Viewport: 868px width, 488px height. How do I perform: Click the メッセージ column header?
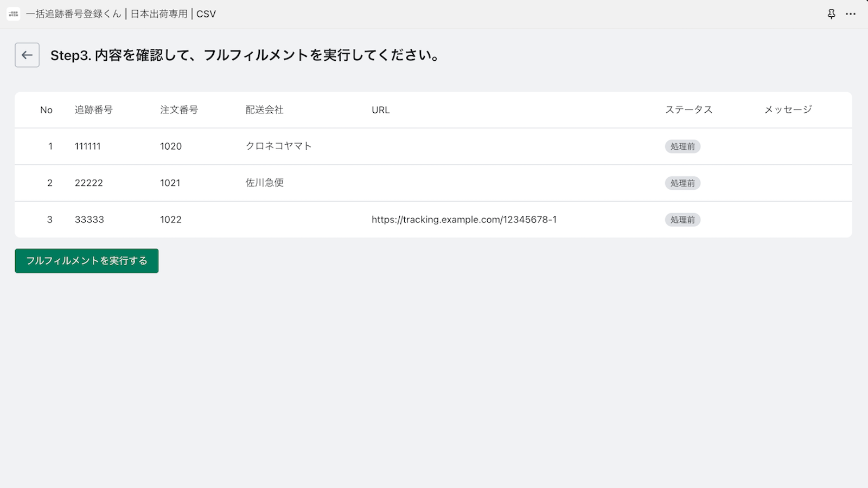788,110
